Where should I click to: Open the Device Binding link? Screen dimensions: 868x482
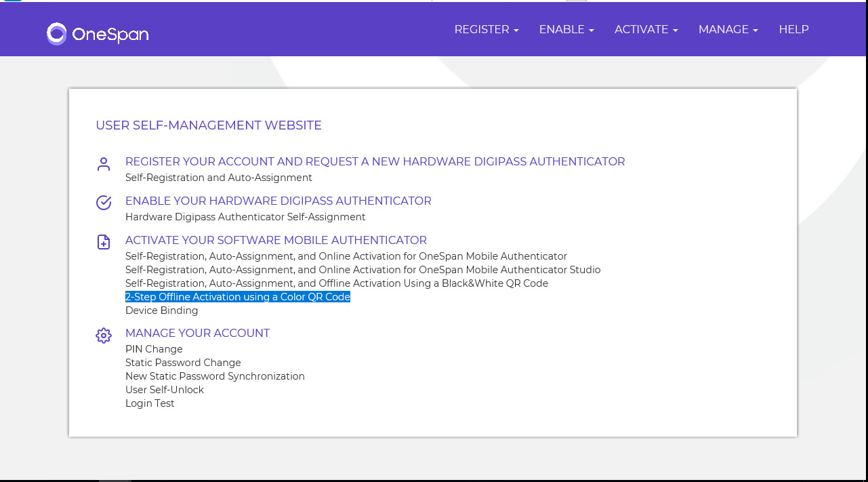[x=162, y=310]
